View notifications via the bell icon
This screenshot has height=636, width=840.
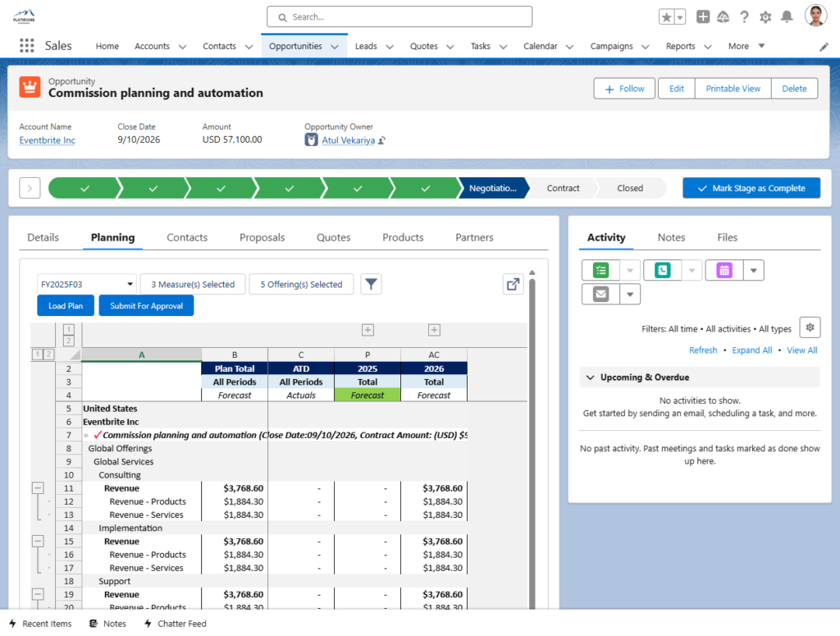coord(787,17)
